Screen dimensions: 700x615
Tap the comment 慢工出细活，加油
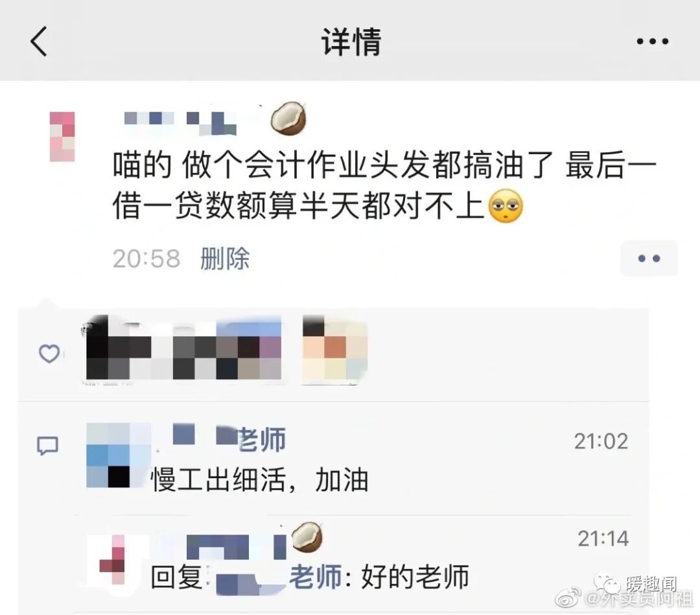coord(259,480)
